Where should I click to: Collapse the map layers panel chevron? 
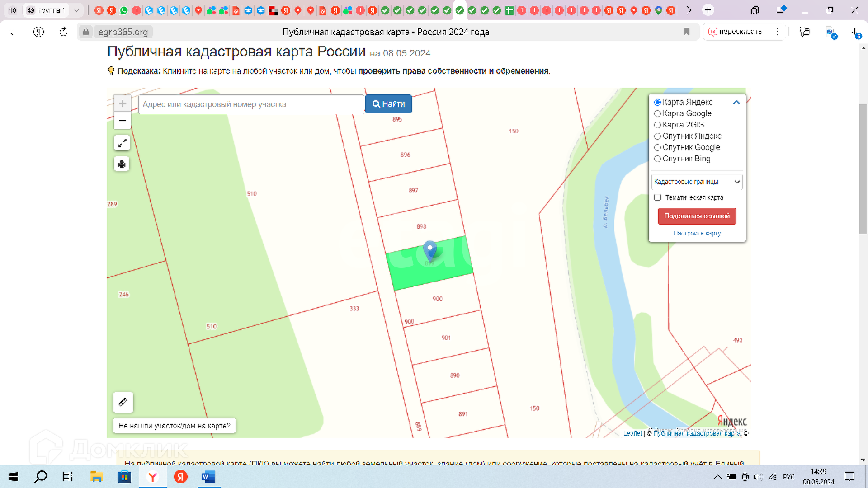pyautogui.click(x=736, y=102)
